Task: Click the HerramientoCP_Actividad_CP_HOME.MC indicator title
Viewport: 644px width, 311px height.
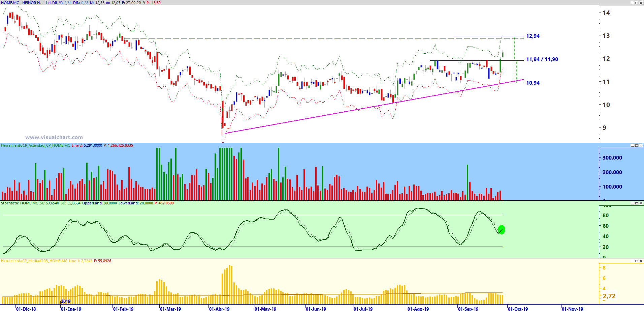Action: click(x=36, y=145)
